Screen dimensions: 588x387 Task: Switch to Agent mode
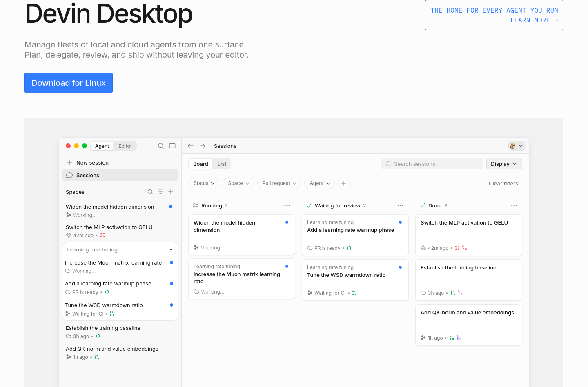point(102,146)
